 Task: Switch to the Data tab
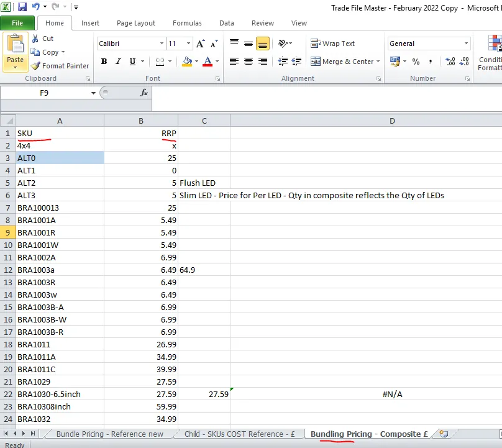click(x=227, y=23)
